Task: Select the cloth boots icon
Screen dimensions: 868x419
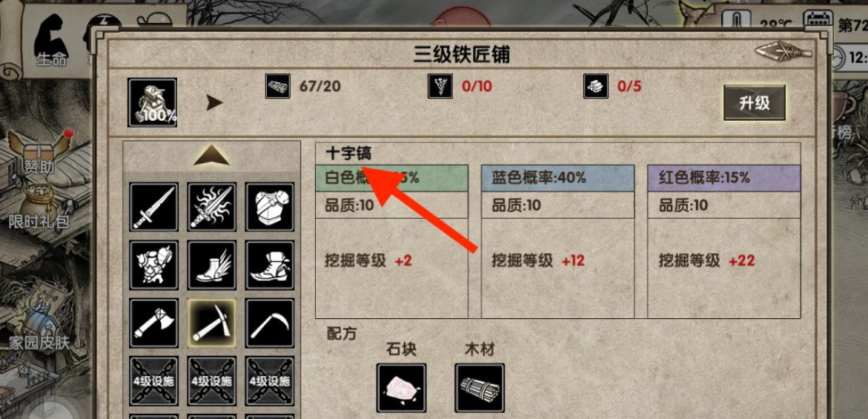Action: 270,265
